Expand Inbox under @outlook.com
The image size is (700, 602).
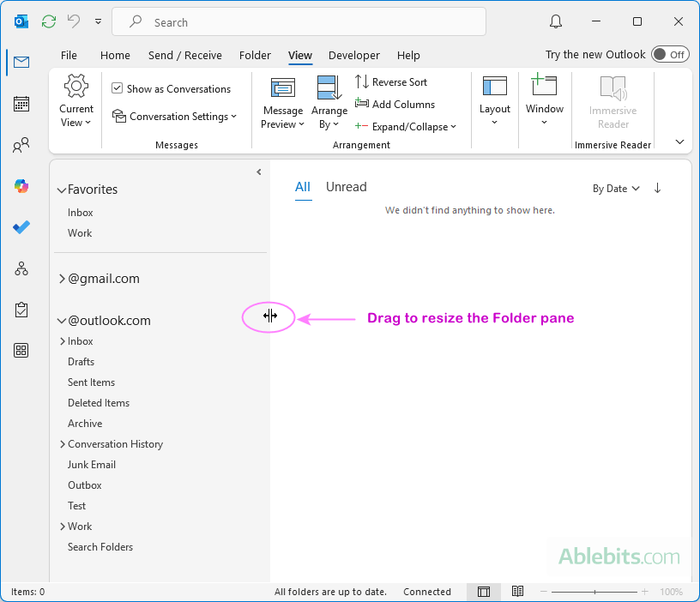click(x=63, y=341)
